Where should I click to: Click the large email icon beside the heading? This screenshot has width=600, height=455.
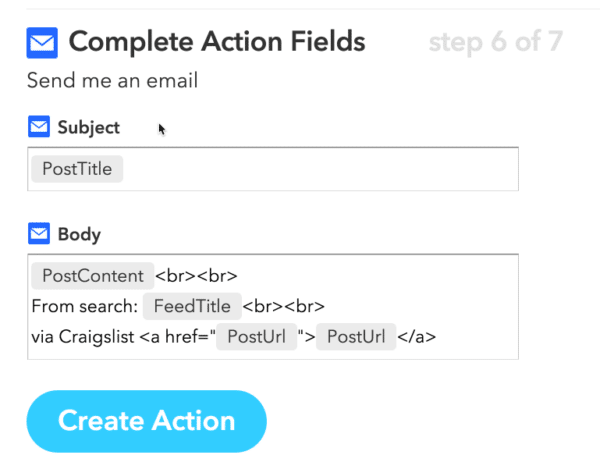pos(42,43)
